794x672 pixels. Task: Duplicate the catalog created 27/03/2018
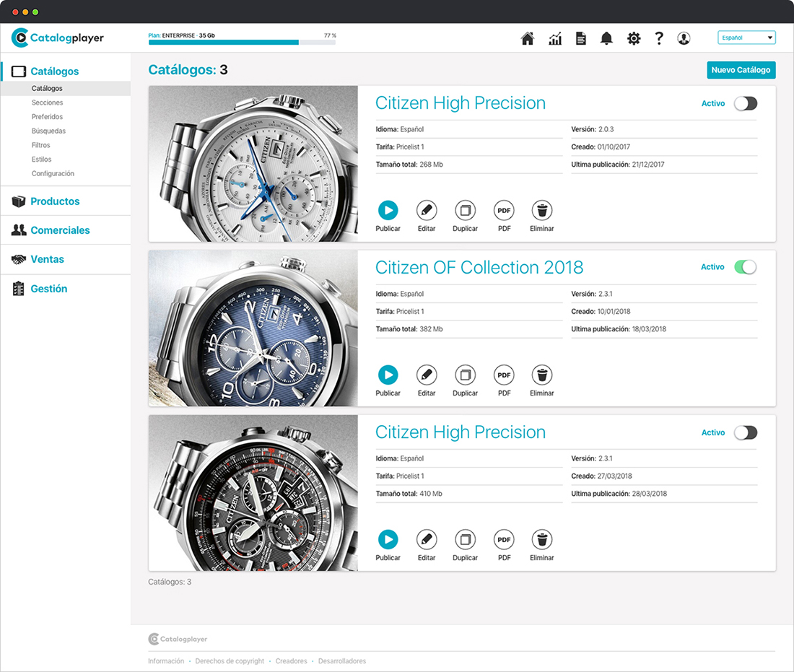click(465, 539)
